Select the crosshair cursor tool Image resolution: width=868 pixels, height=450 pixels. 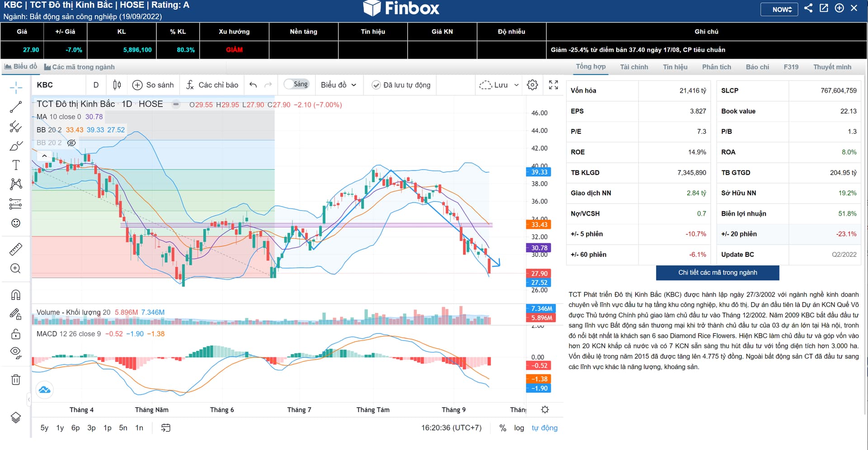click(x=16, y=87)
